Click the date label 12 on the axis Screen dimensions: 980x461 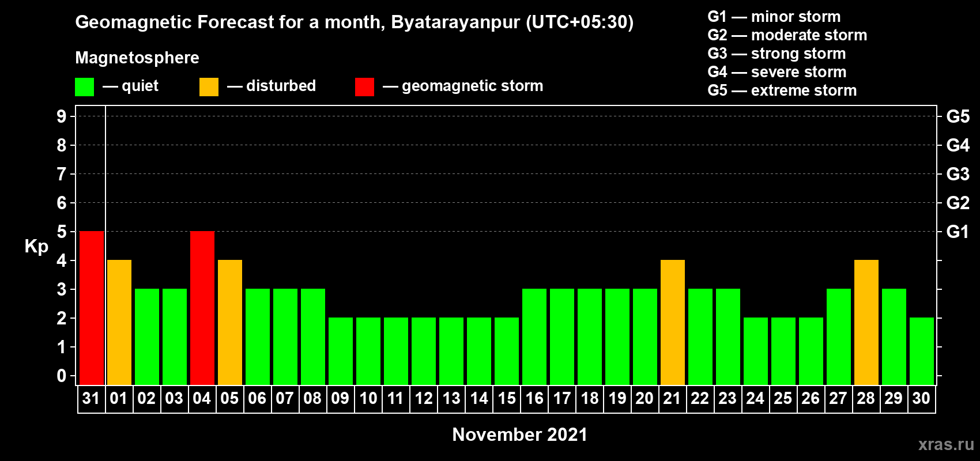click(x=423, y=398)
